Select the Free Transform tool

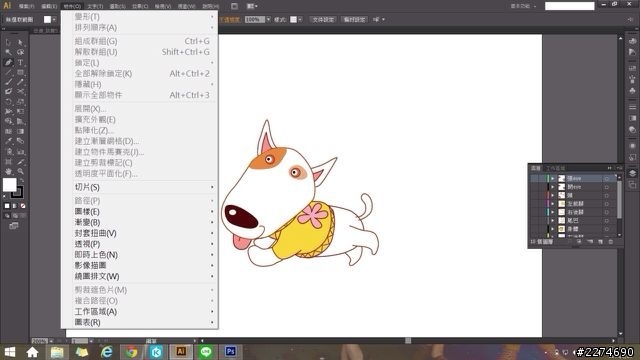click(x=20, y=111)
